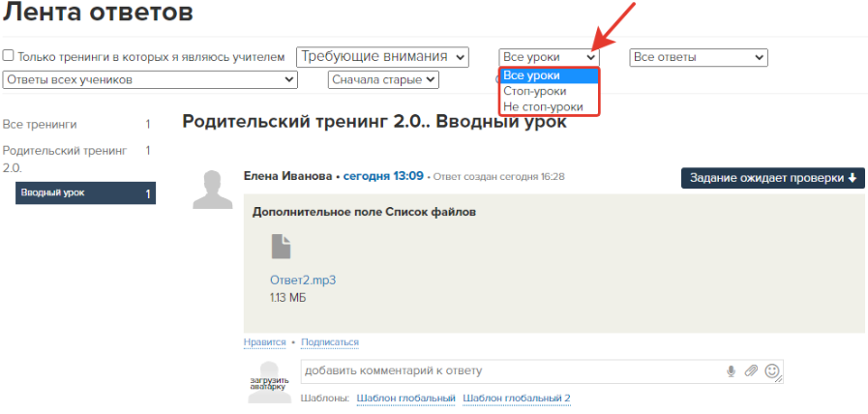Click the Нравится link
Viewport: 868px width, 414px height.
pos(264,342)
